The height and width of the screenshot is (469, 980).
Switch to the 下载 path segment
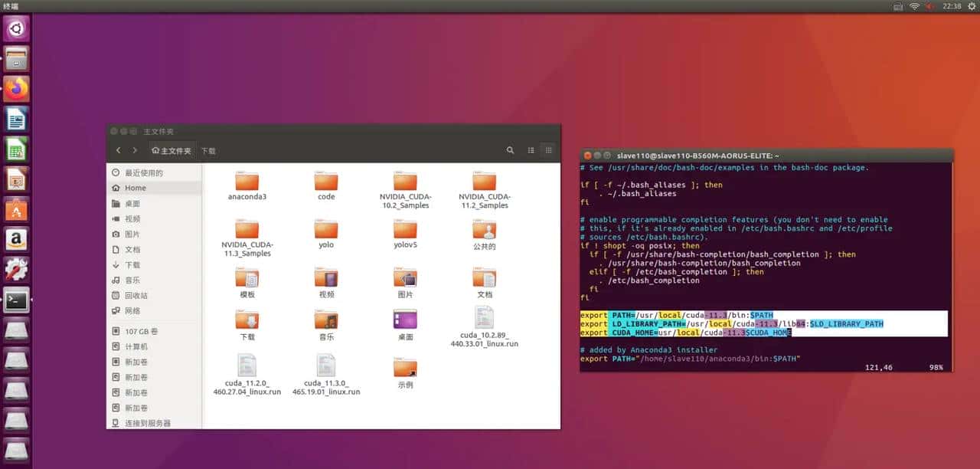pos(207,150)
